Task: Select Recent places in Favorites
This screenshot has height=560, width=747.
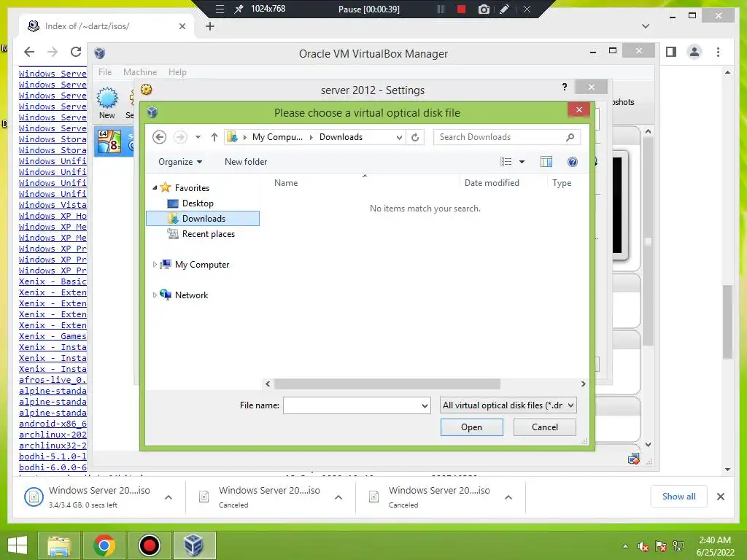Action: click(x=208, y=234)
